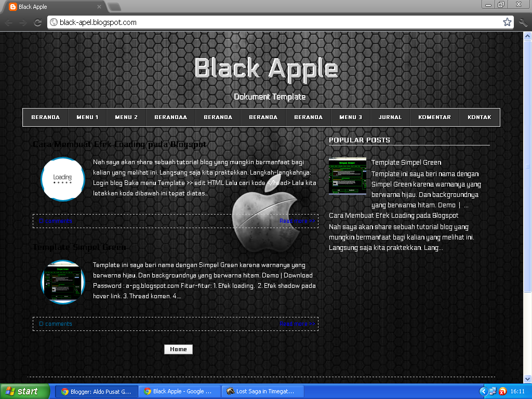Viewport: 532px width, 399px height.
Task: Go to JURNAL navigation item
Action: 390,117
